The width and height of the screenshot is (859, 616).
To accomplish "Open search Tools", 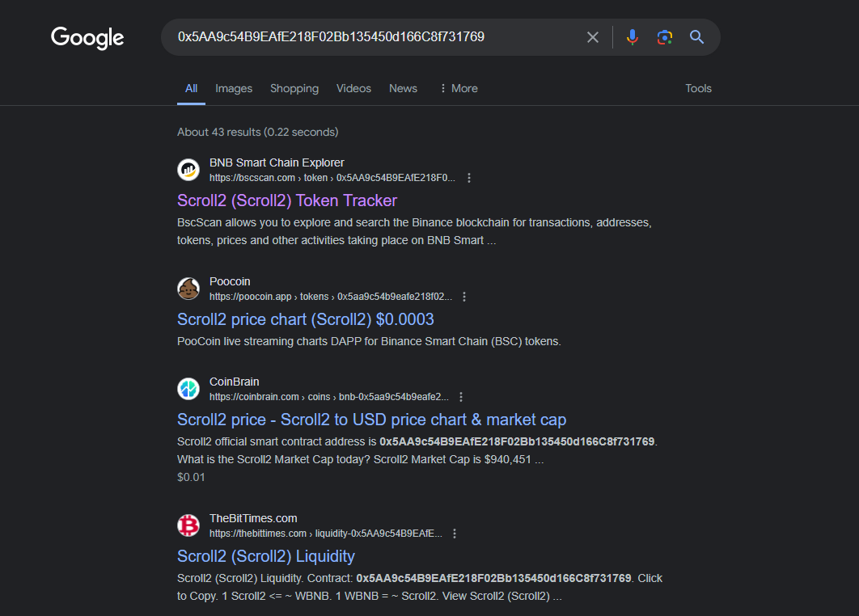I will click(x=699, y=88).
